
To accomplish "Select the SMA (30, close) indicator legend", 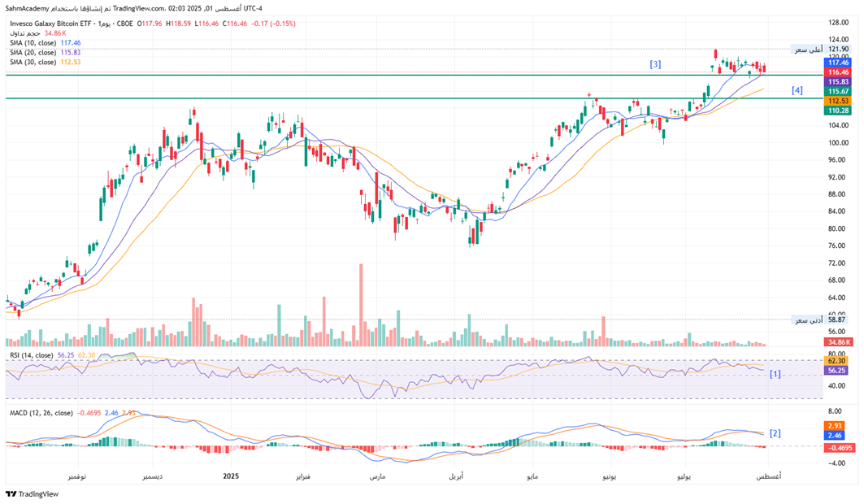I will click(33, 63).
